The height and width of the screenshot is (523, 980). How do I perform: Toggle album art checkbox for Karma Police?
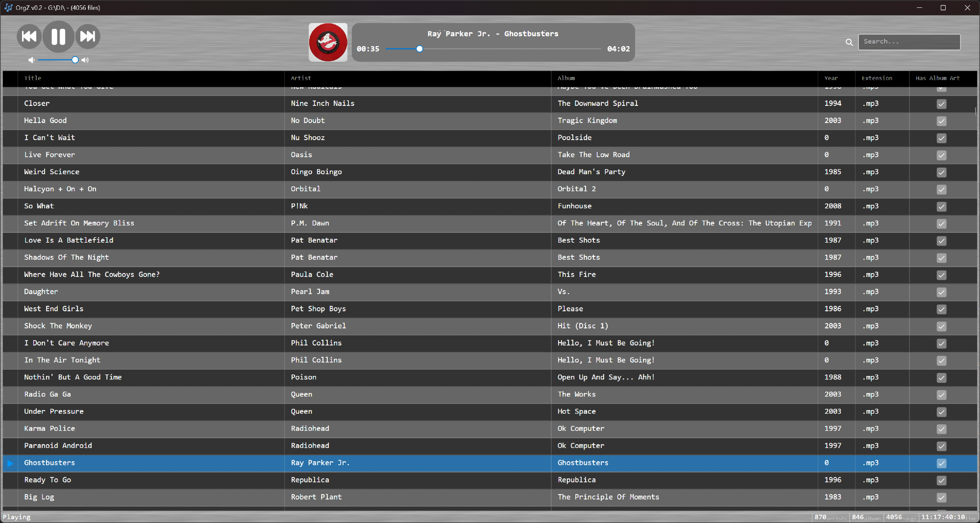click(x=941, y=429)
